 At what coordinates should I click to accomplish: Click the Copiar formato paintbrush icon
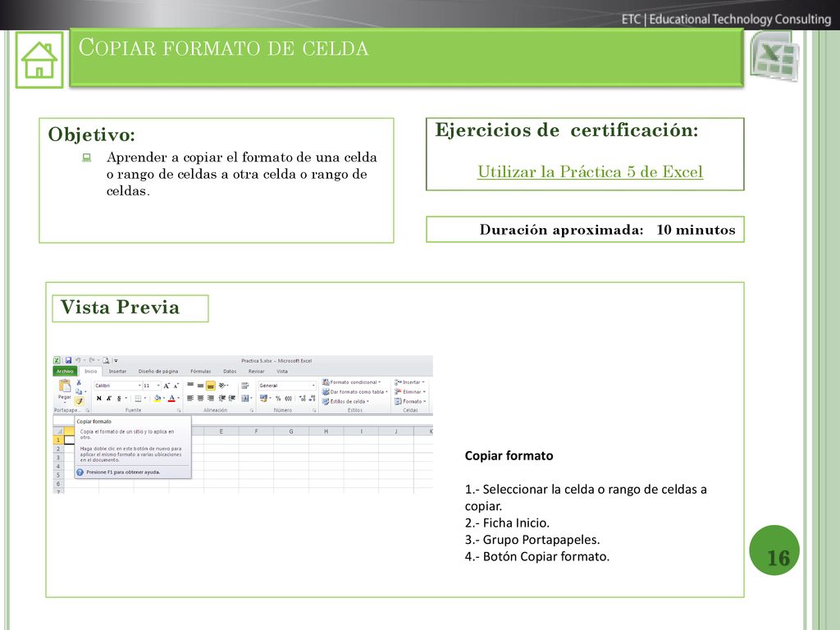click(79, 400)
